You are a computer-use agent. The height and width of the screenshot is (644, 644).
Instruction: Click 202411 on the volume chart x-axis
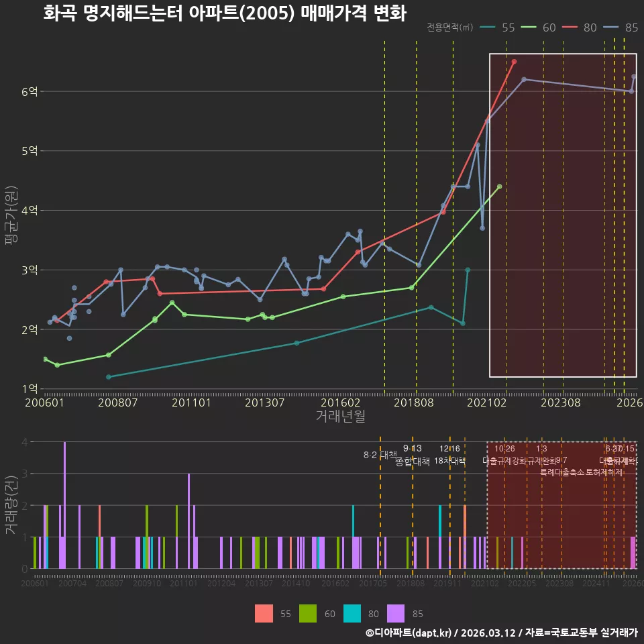(x=596, y=583)
